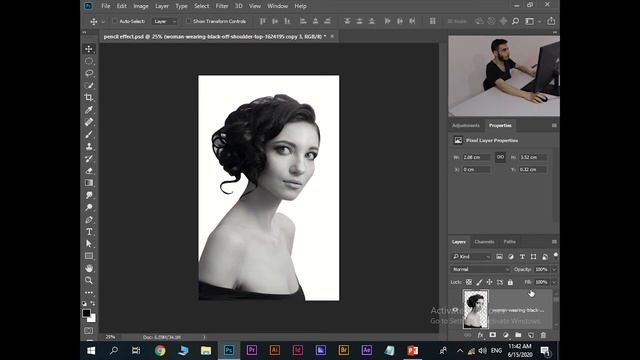Click the background color swatch
The image size is (640, 360).
(x=92, y=318)
